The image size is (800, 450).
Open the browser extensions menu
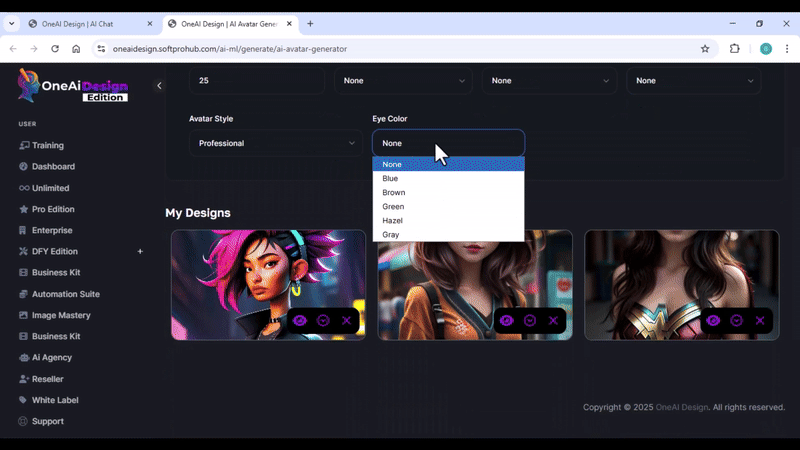click(735, 48)
